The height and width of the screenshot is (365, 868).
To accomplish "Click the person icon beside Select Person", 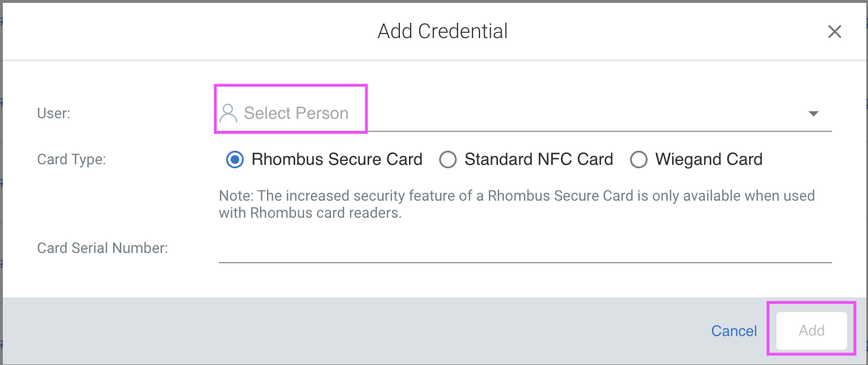I will pyautogui.click(x=228, y=113).
